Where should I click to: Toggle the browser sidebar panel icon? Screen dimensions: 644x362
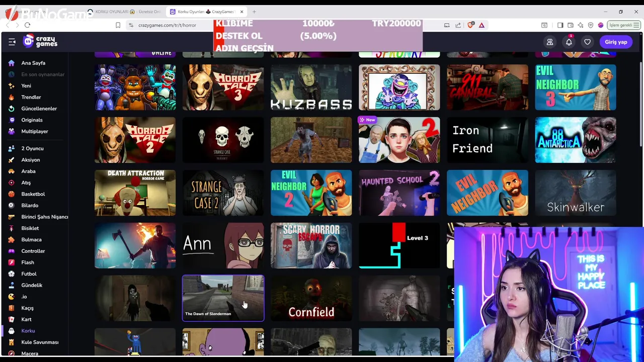tap(560, 25)
